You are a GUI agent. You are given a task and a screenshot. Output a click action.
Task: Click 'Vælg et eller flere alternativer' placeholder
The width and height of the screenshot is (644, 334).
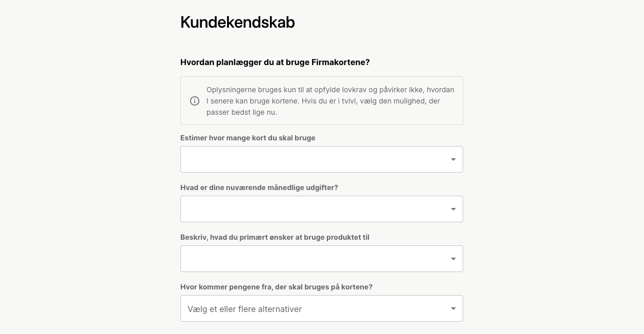click(x=244, y=309)
